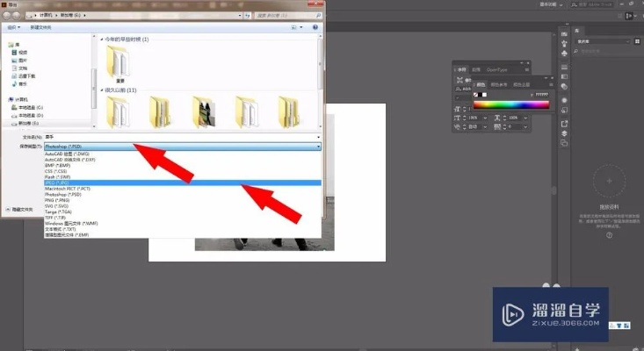Click the Arrange Documents icon in the Illustrator top bar
Screen dimensions: 644x351
point(629,16)
